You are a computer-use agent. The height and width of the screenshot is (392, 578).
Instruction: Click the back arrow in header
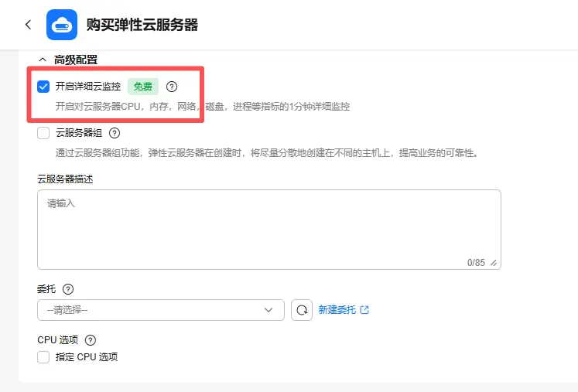pyautogui.click(x=29, y=25)
